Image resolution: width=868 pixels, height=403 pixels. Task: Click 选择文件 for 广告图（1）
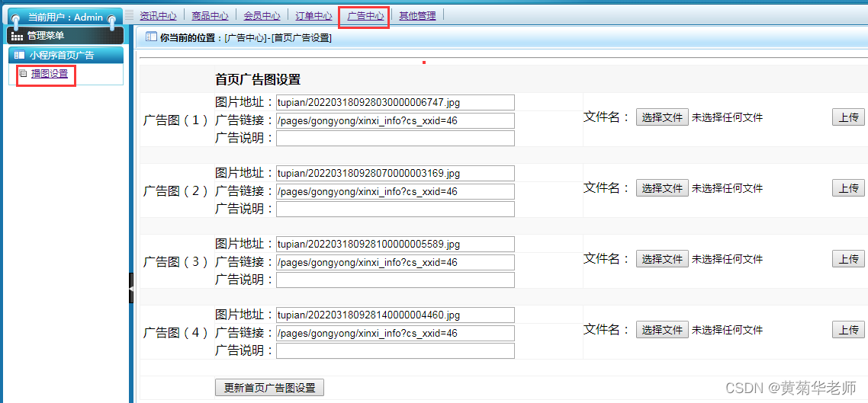point(662,117)
